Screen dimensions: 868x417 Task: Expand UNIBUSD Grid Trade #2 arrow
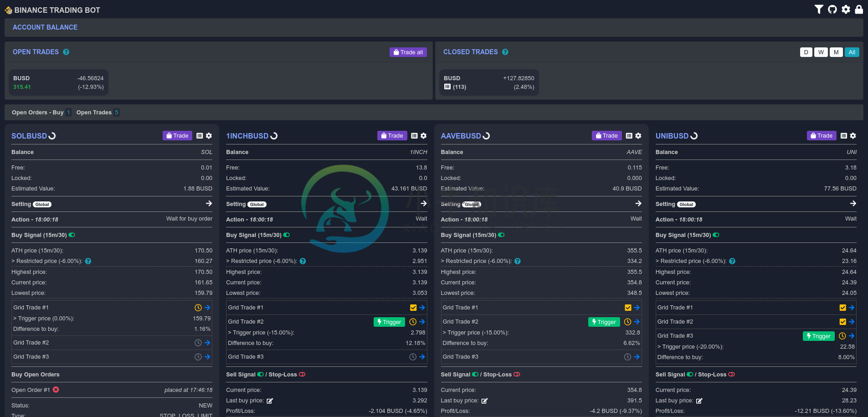851,322
